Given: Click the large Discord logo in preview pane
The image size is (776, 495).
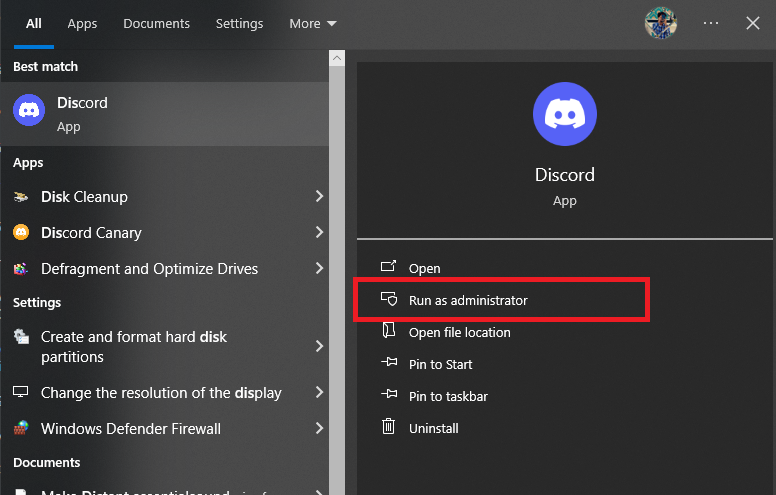Looking at the screenshot, I should point(564,115).
